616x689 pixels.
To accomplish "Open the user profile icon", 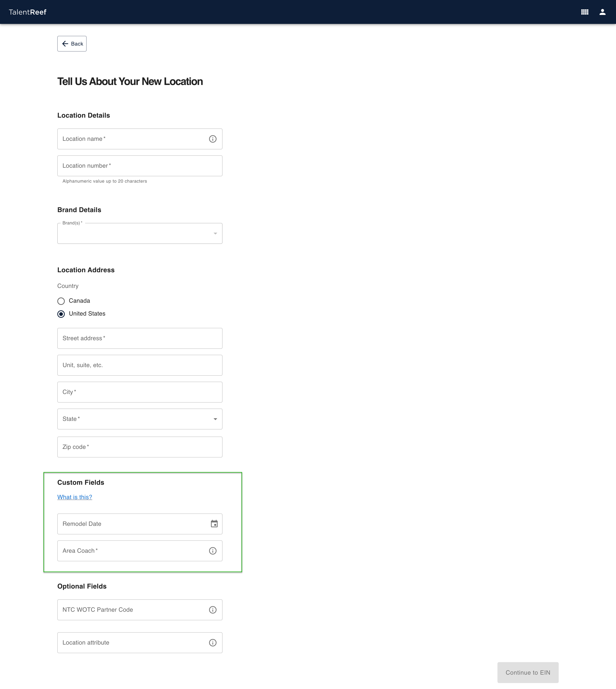I will (602, 12).
